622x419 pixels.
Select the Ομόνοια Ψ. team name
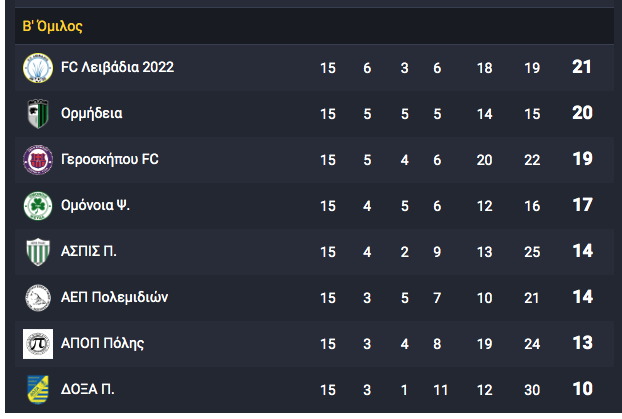point(95,205)
